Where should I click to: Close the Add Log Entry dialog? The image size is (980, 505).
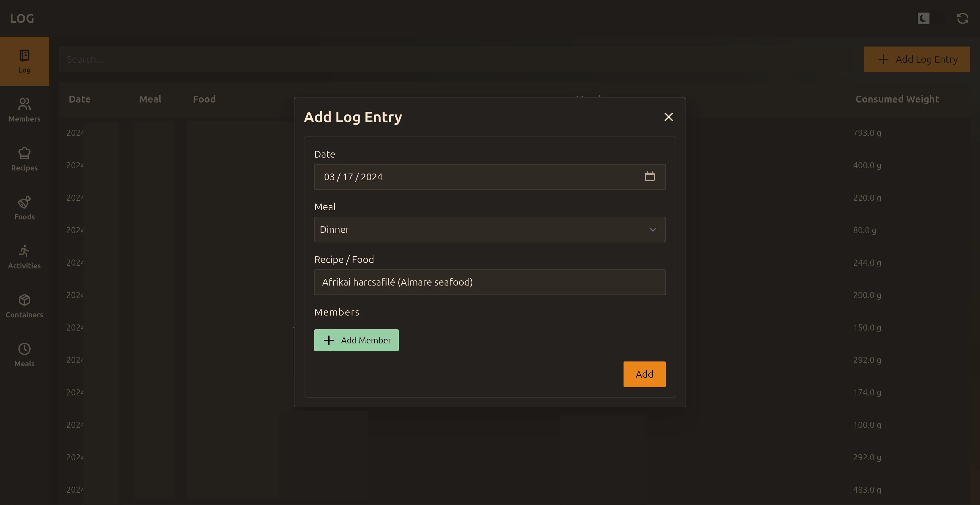[x=668, y=117]
